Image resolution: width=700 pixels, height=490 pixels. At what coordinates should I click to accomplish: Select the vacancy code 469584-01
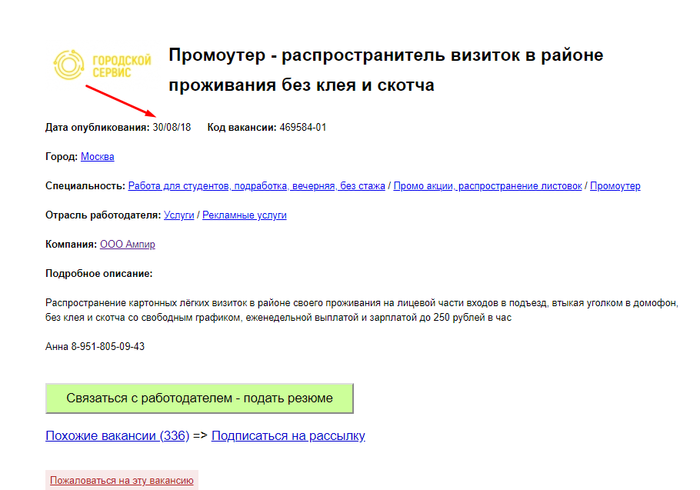click(303, 128)
